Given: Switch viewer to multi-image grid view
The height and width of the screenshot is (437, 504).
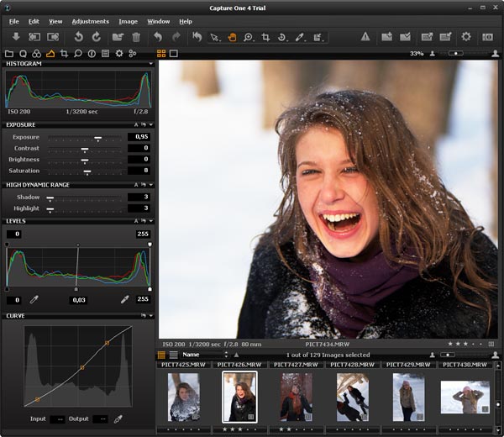Looking at the screenshot, I should click(161, 53).
